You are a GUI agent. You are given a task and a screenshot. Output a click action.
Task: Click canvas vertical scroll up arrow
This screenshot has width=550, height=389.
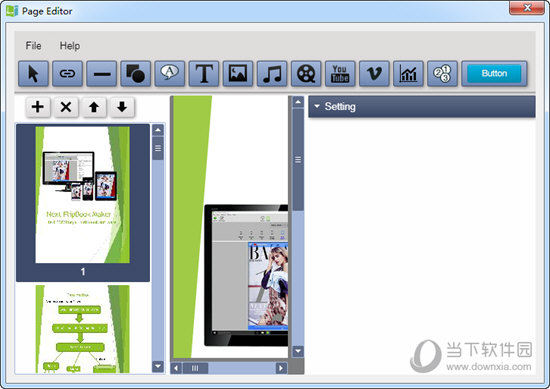(x=298, y=102)
